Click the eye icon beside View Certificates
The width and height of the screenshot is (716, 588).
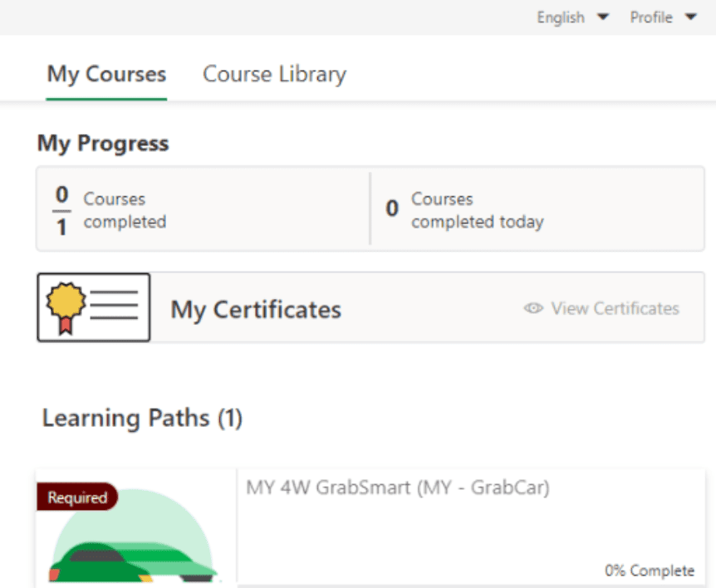click(x=533, y=309)
